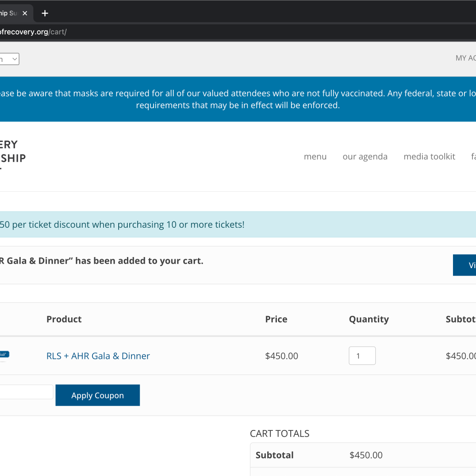This screenshot has width=476, height=476.
Task: Open the RLS + AHR Gala & Dinner link
Action: 98,356
